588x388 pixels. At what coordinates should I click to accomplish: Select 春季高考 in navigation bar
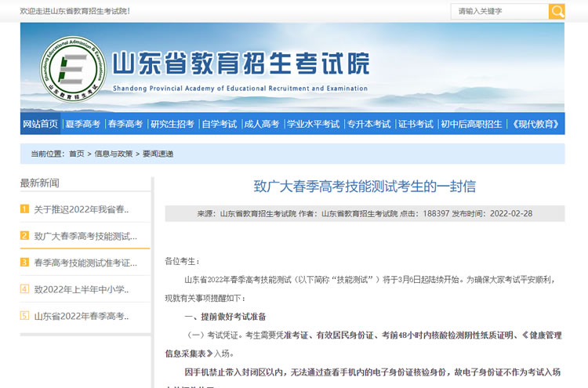coord(125,124)
